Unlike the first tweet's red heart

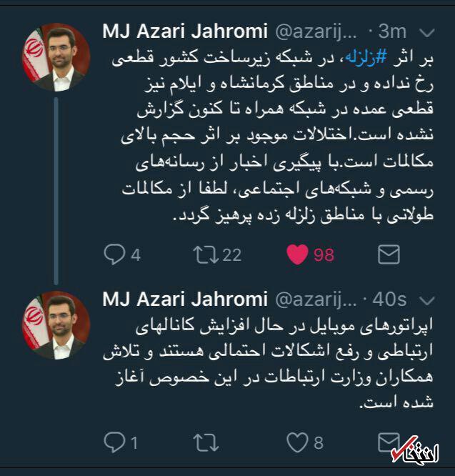click(x=297, y=254)
